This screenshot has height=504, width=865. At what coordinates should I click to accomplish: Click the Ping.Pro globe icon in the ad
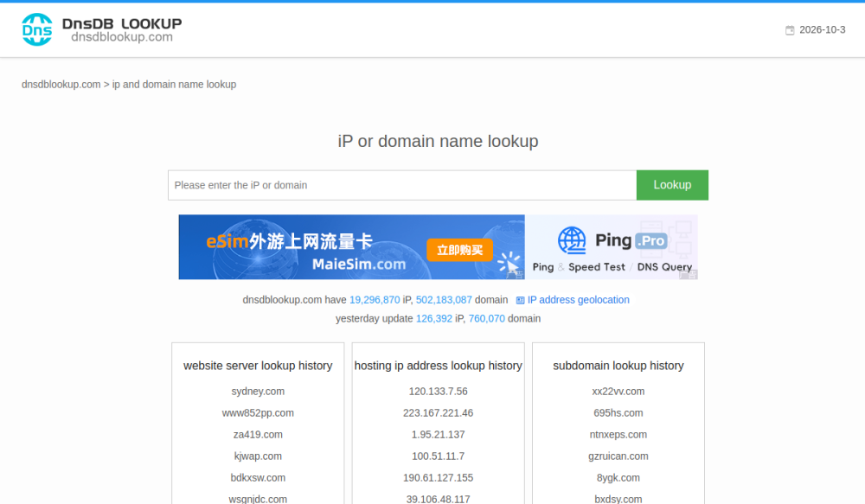pyautogui.click(x=572, y=240)
